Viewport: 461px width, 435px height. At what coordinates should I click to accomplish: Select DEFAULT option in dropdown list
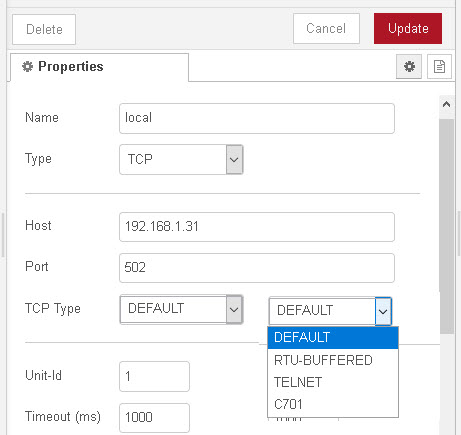click(333, 338)
